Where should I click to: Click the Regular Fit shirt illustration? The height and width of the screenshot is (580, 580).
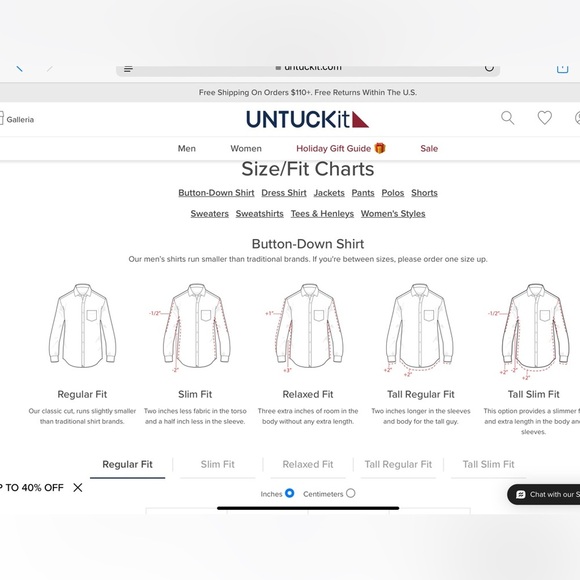pos(82,326)
